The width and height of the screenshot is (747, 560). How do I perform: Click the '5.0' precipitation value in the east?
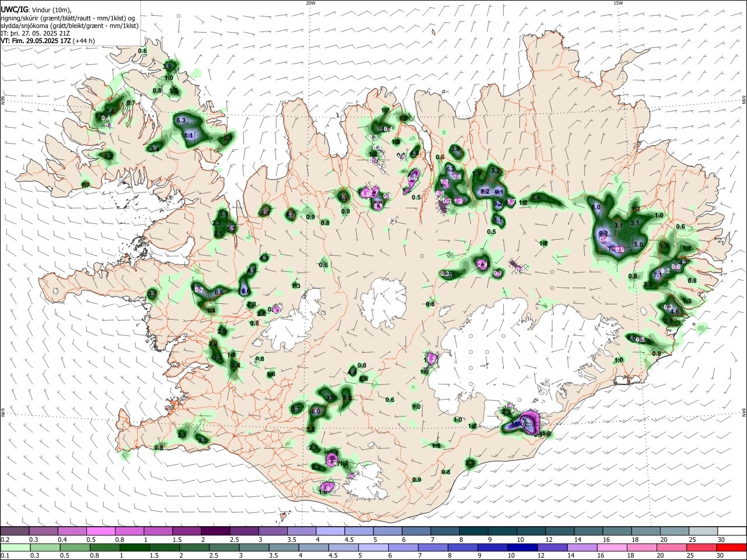click(x=638, y=244)
